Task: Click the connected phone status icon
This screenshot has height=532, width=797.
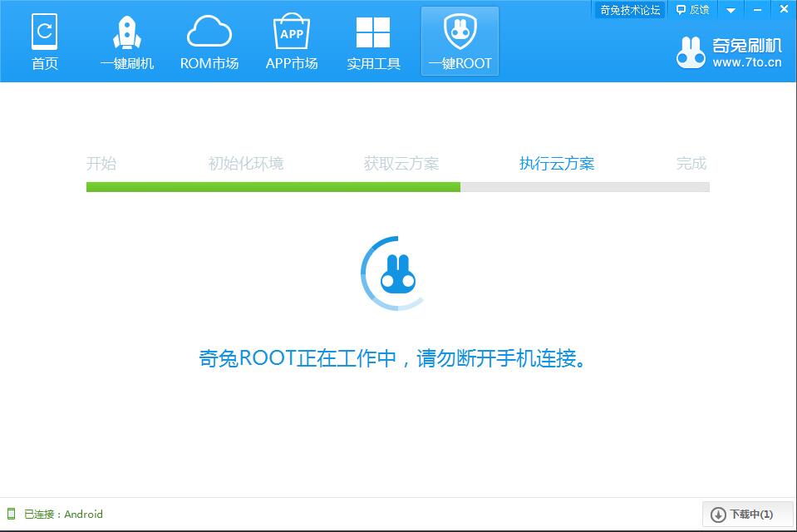Action: click(x=11, y=514)
